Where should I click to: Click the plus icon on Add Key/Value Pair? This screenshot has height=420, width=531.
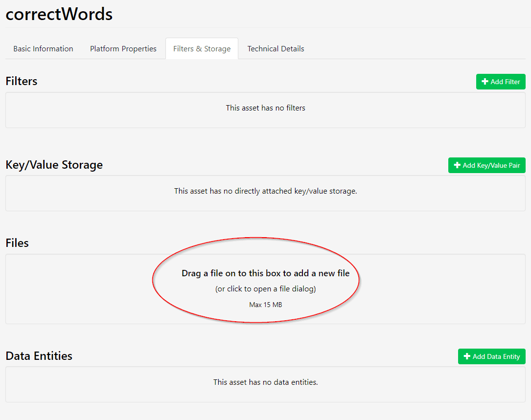tap(457, 165)
